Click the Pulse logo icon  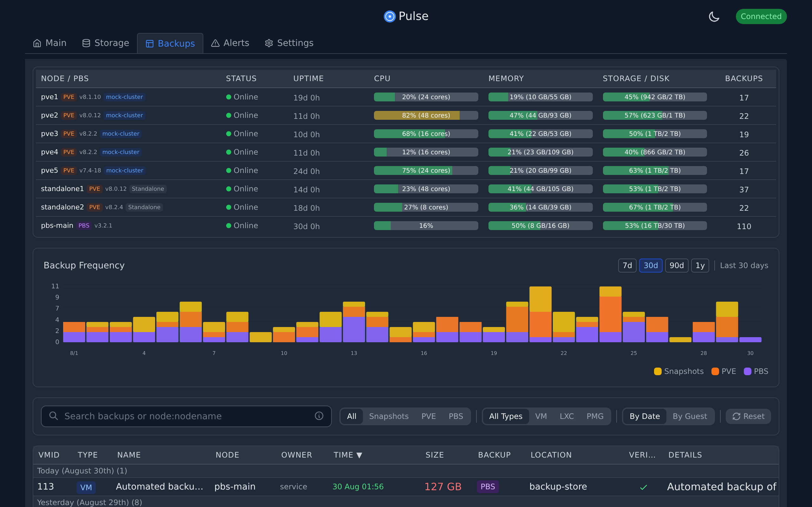[x=389, y=16]
